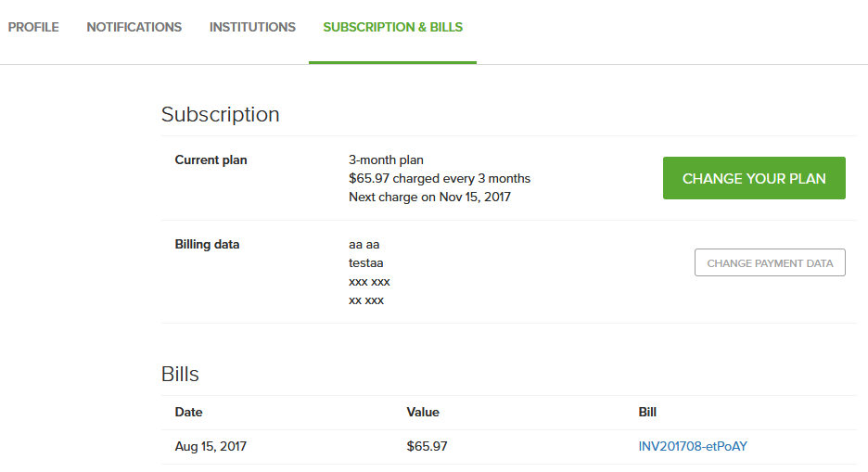Switch to the Notifications tab
This screenshot has width=868, height=472.
coord(134,27)
